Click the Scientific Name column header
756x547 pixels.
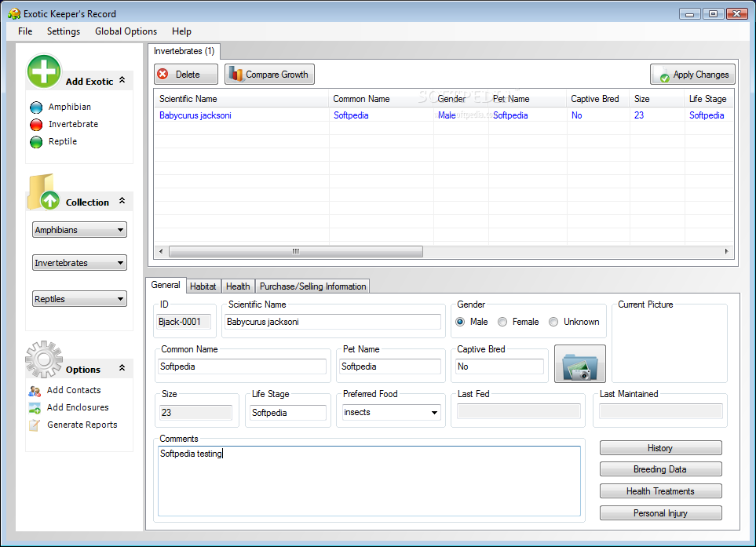click(x=242, y=99)
